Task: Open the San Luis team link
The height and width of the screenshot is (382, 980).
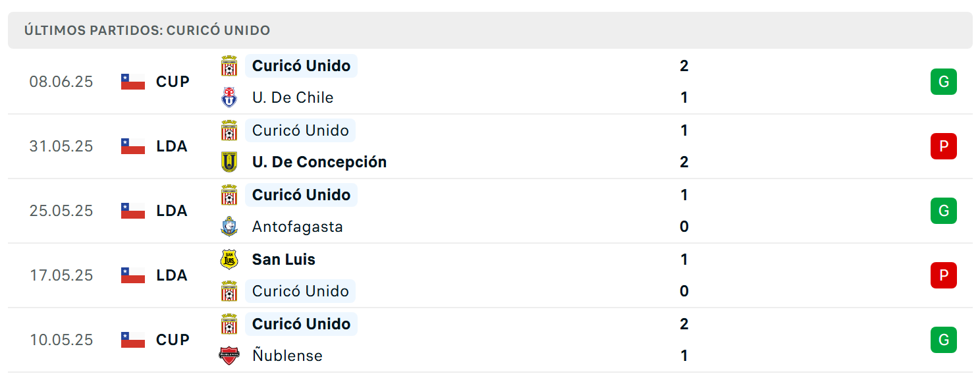Action: pyautogui.click(x=284, y=259)
